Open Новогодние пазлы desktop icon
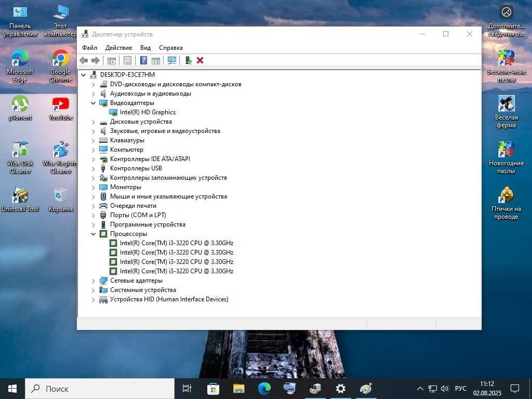This screenshot has height=399, width=532. coord(506,158)
